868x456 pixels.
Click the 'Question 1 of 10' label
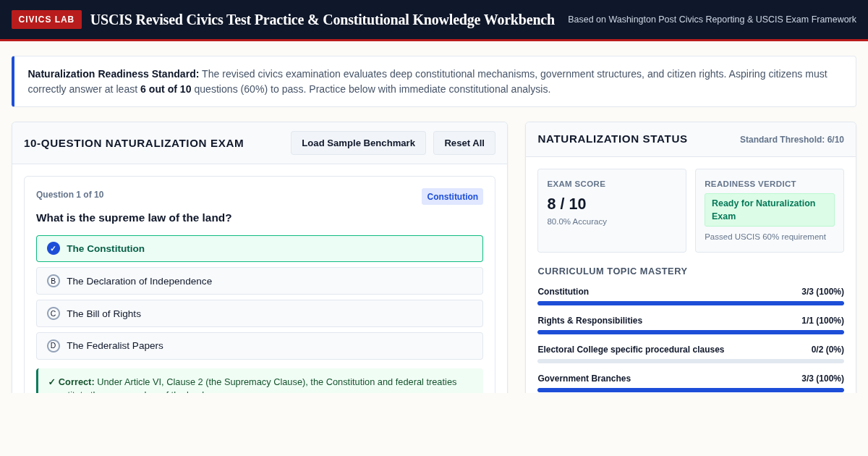(69, 195)
